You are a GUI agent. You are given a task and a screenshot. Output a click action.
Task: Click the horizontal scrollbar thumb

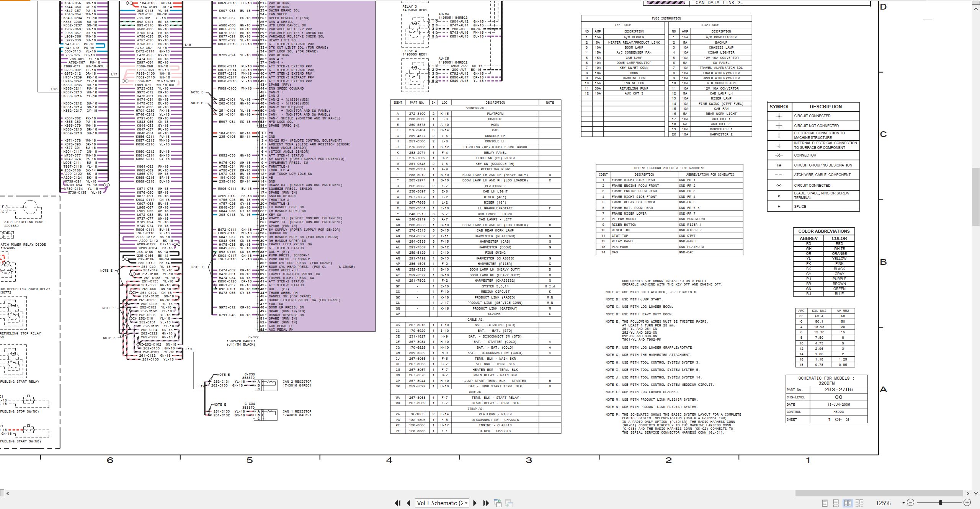(x=879, y=493)
